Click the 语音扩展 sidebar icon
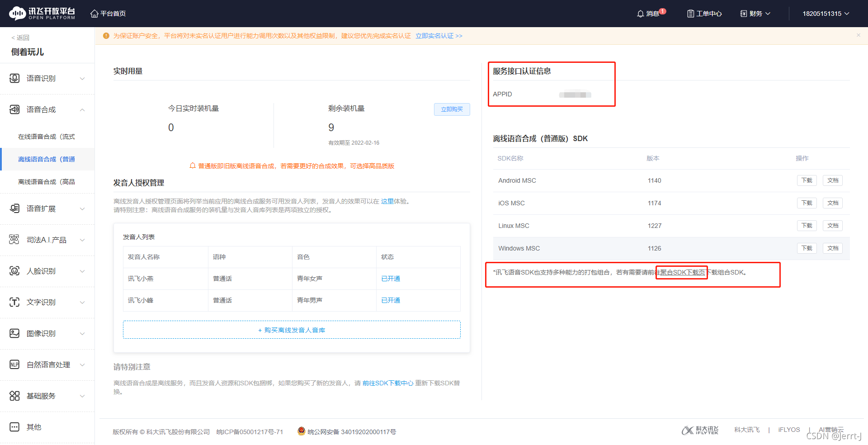868x445 pixels. tap(14, 208)
